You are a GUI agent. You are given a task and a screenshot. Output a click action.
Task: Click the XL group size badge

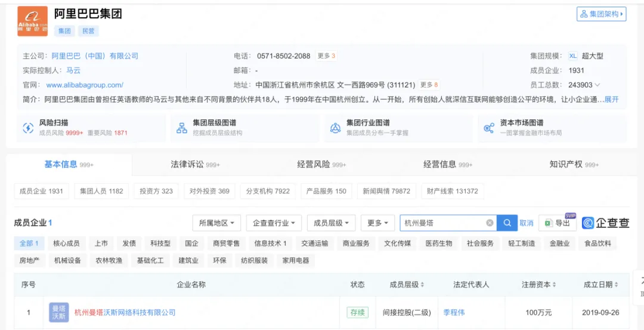coord(573,56)
